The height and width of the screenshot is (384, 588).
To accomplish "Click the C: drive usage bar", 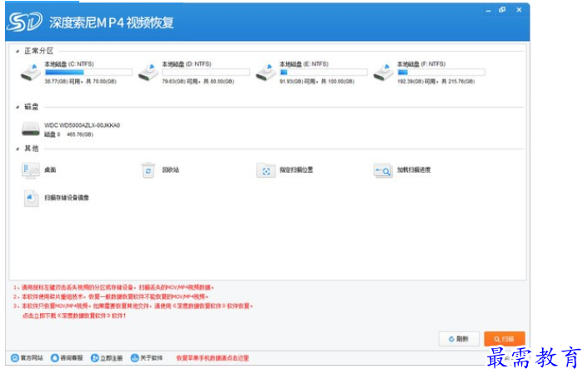I will tap(88, 73).
